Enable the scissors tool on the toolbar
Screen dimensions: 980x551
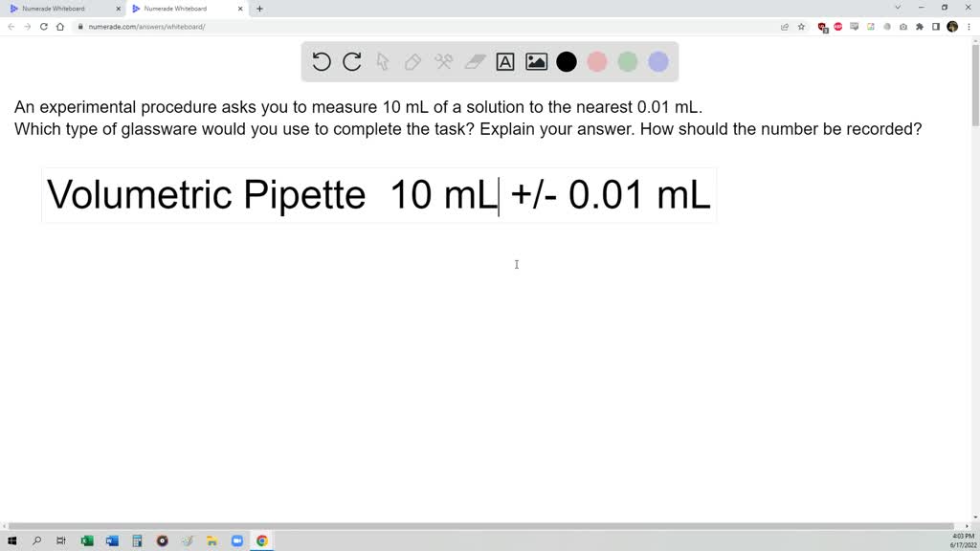[x=443, y=61]
